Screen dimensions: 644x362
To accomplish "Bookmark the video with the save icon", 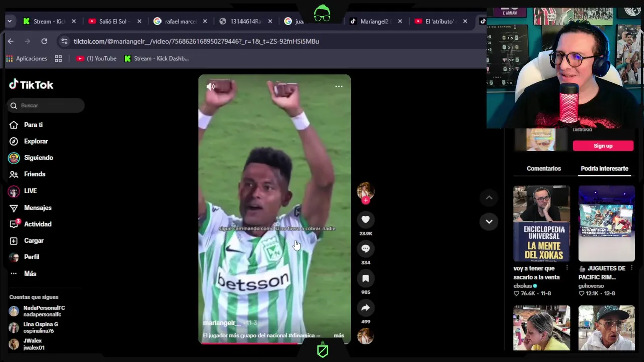I will coord(366,278).
